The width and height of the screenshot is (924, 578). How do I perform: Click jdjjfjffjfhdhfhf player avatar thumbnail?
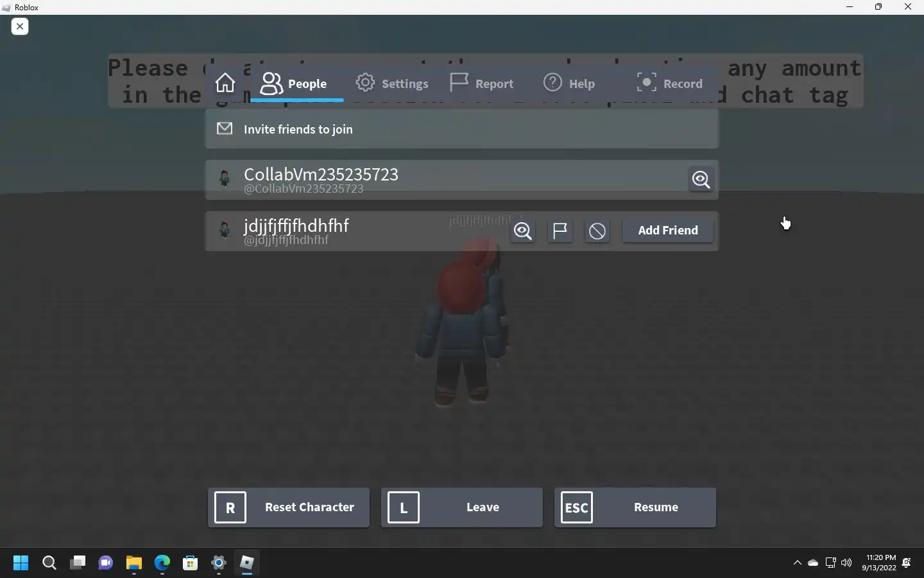pos(225,231)
